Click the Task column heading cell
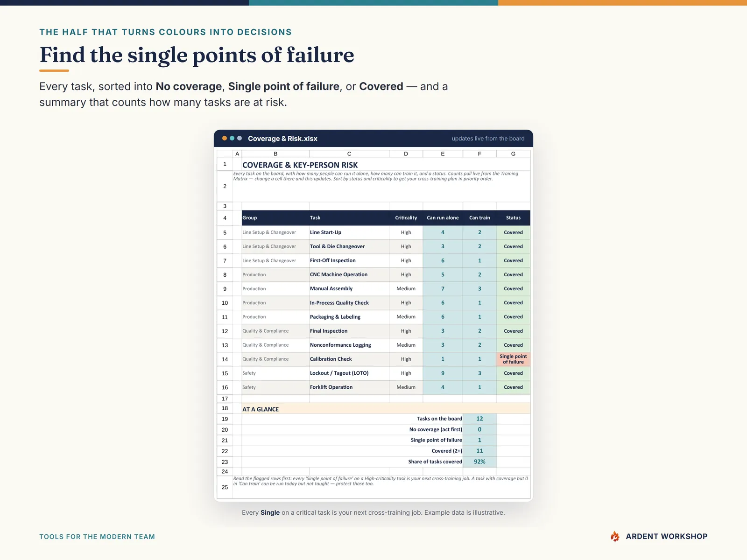 (349, 218)
